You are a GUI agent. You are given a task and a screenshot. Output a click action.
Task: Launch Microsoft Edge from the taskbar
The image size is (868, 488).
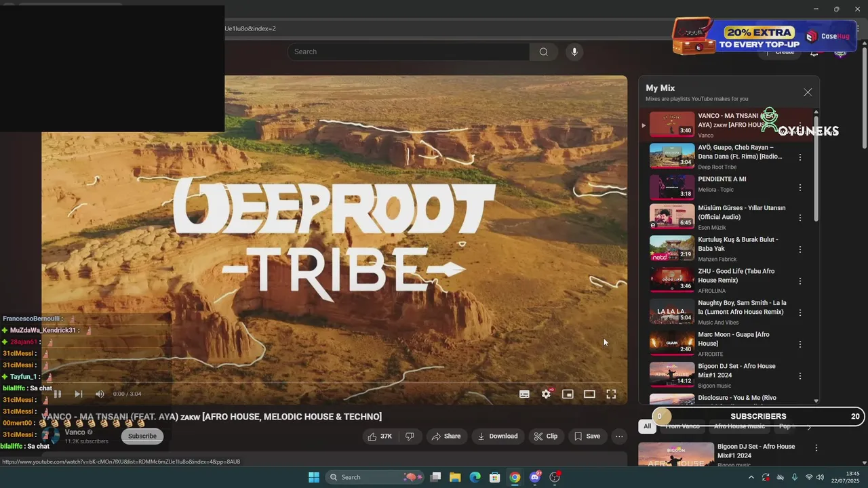pos(475,477)
